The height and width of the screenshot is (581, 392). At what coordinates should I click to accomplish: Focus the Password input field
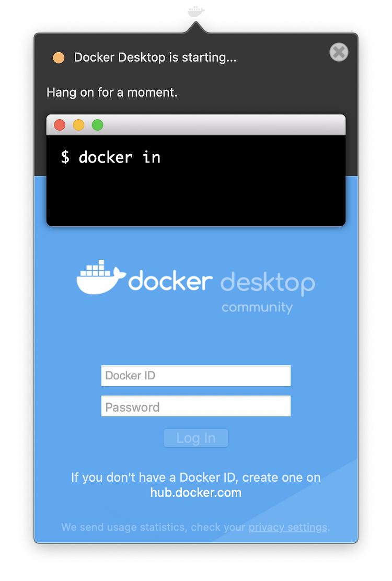pyautogui.click(x=196, y=406)
